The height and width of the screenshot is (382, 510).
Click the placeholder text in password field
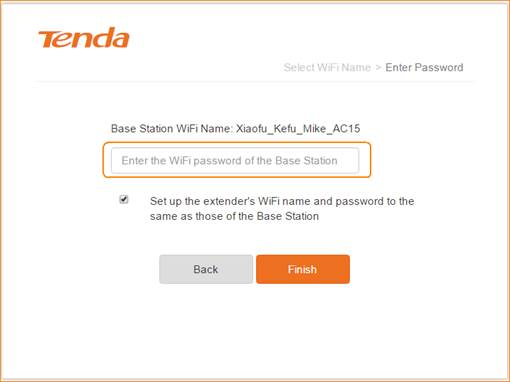coord(229,161)
